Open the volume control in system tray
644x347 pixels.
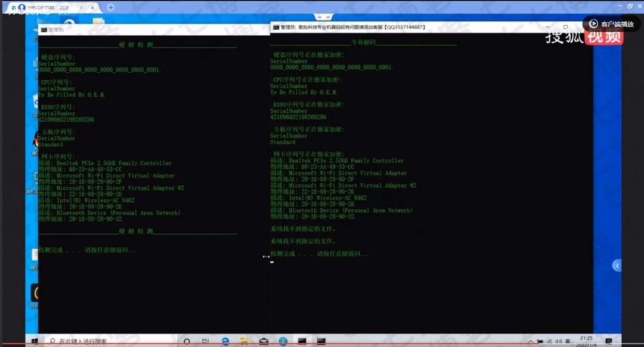tap(558, 342)
